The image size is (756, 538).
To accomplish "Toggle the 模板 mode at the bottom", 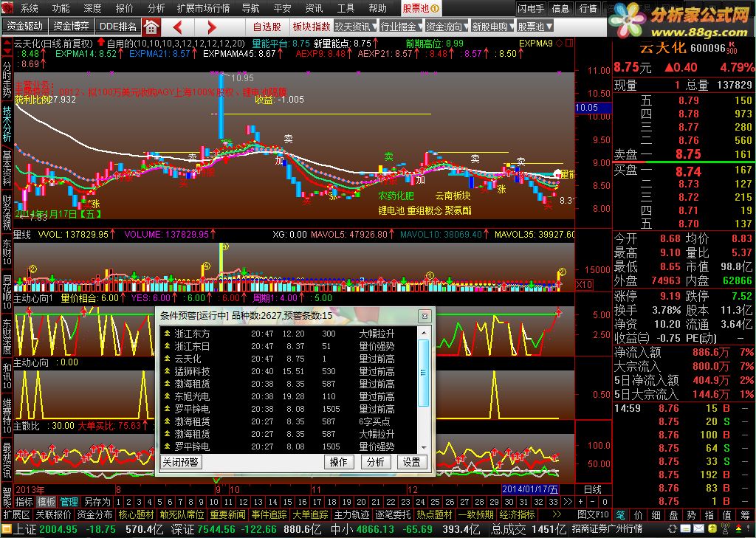I will (47, 502).
